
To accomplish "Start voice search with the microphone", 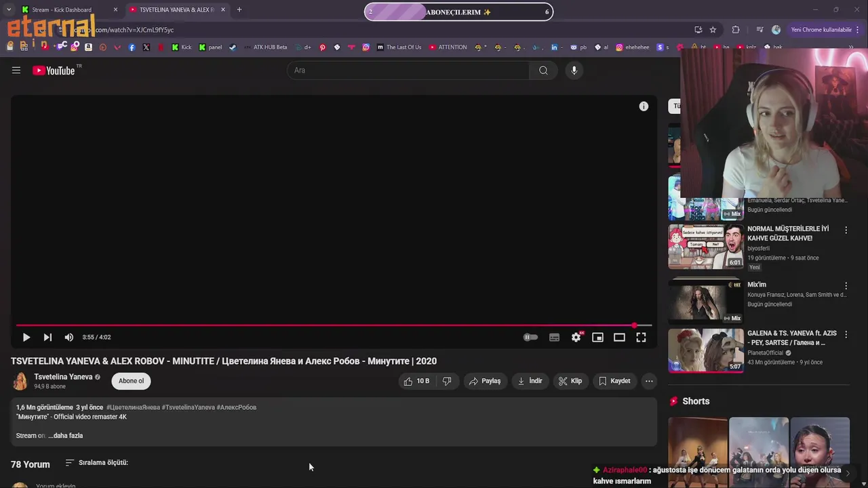I will [574, 70].
